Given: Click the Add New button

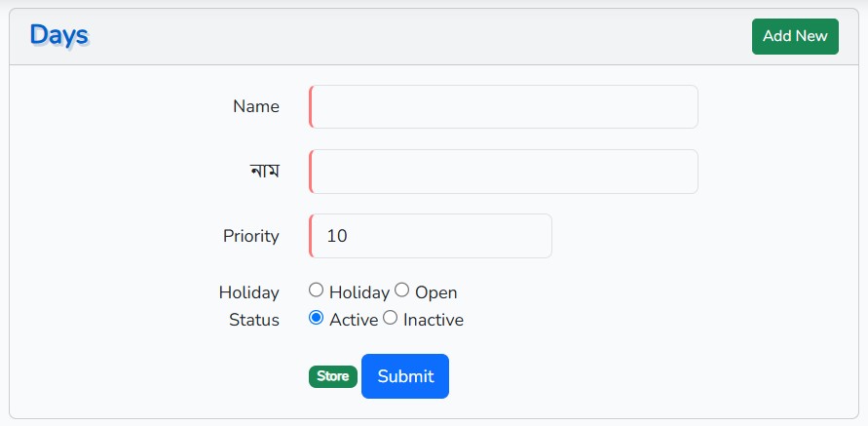Looking at the screenshot, I should [795, 36].
